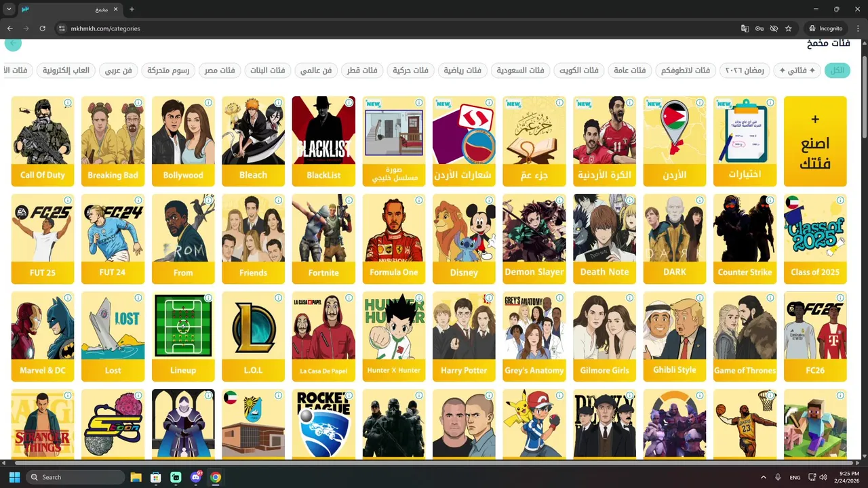Open the Lost category card
This screenshot has height=488, width=868.
pyautogui.click(x=113, y=336)
